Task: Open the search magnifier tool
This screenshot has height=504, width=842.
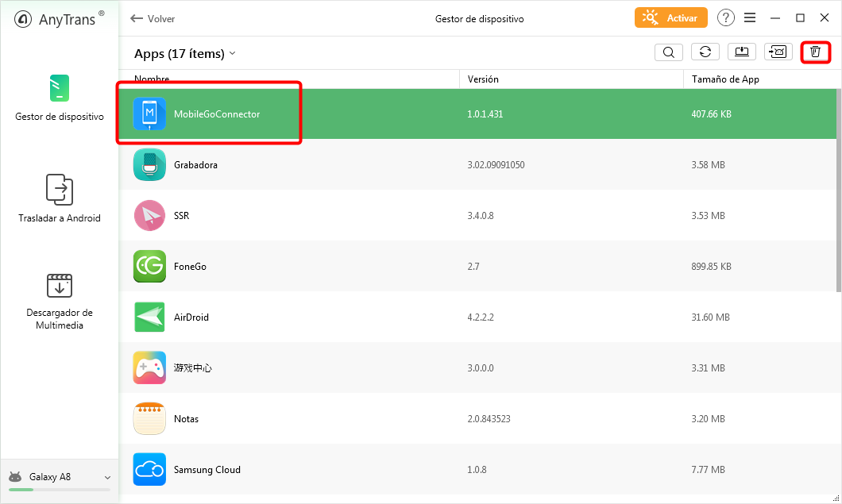Action: click(669, 52)
